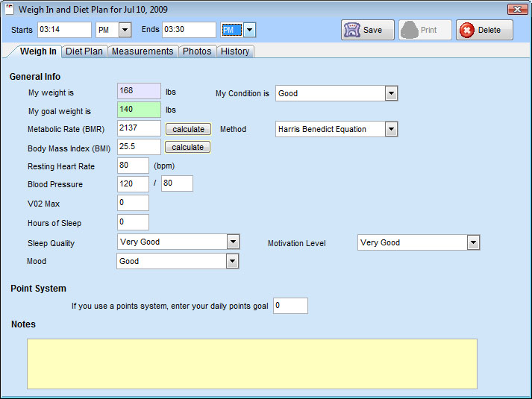
Task: Select the Resting Heart Rate field
Action: pos(133,166)
